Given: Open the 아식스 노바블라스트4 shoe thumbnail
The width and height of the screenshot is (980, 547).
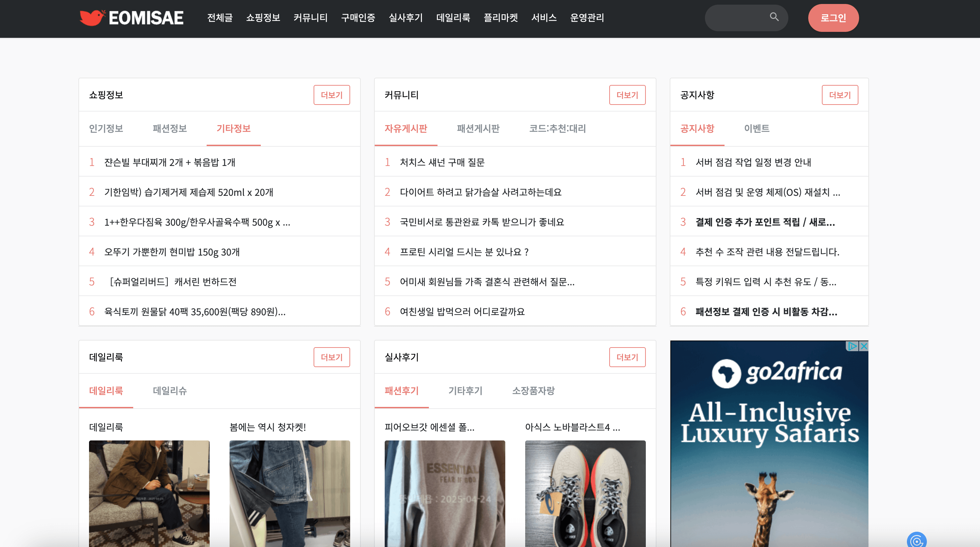Looking at the screenshot, I should click(585, 494).
